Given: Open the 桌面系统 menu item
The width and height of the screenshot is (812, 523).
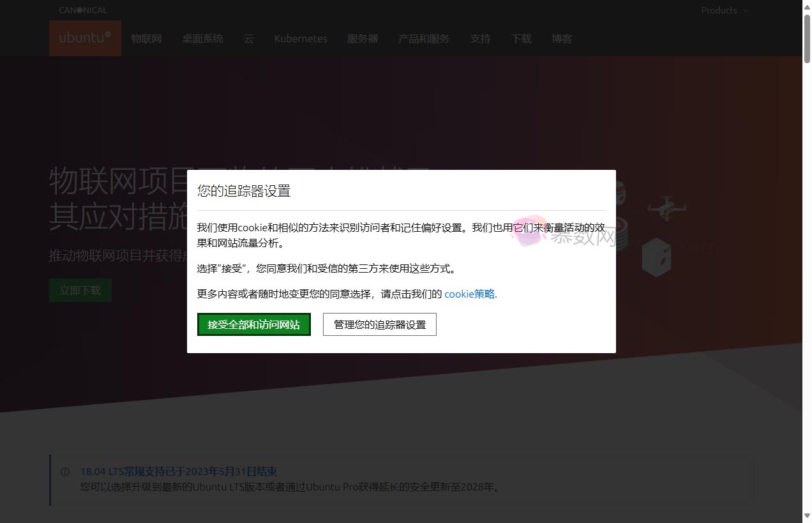Looking at the screenshot, I should [x=202, y=39].
